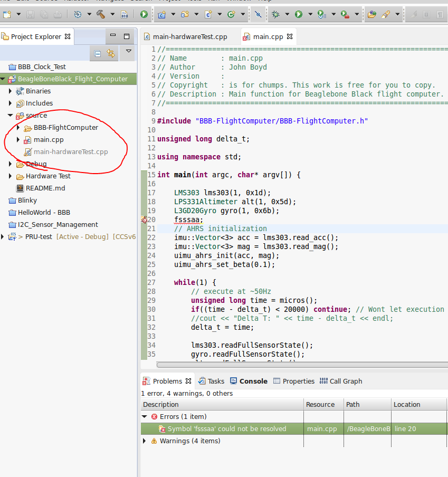Click the Save icon in toolbar
This screenshot has height=477, width=448.
coord(30,14)
